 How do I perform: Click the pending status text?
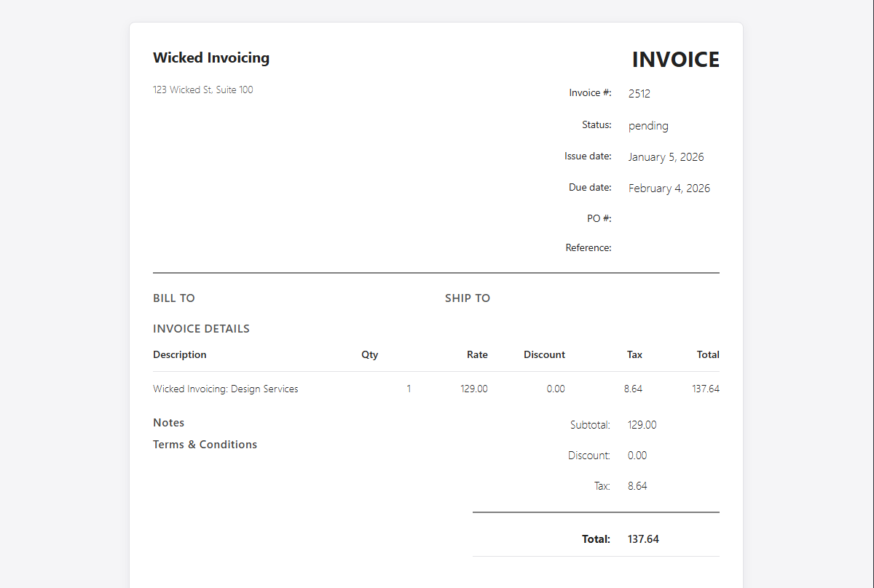647,125
